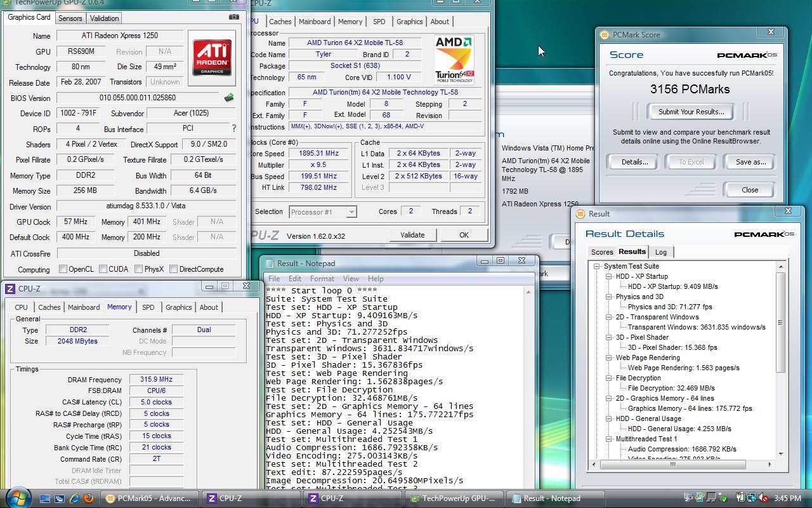812x508 pixels.
Task: Click the Notepad document icon in title bar
Action: (x=270, y=264)
